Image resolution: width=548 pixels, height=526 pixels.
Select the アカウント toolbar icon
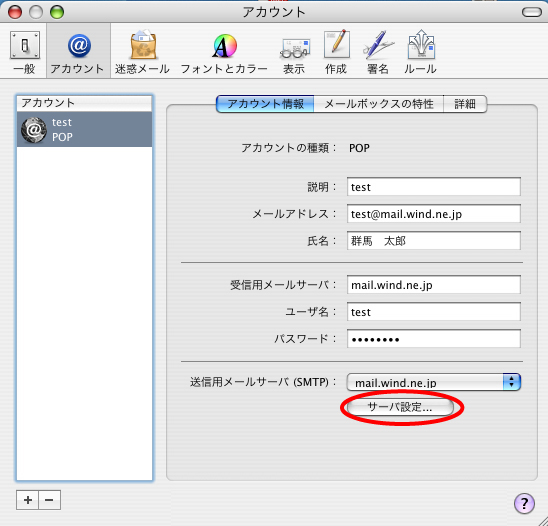click(x=78, y=52)
